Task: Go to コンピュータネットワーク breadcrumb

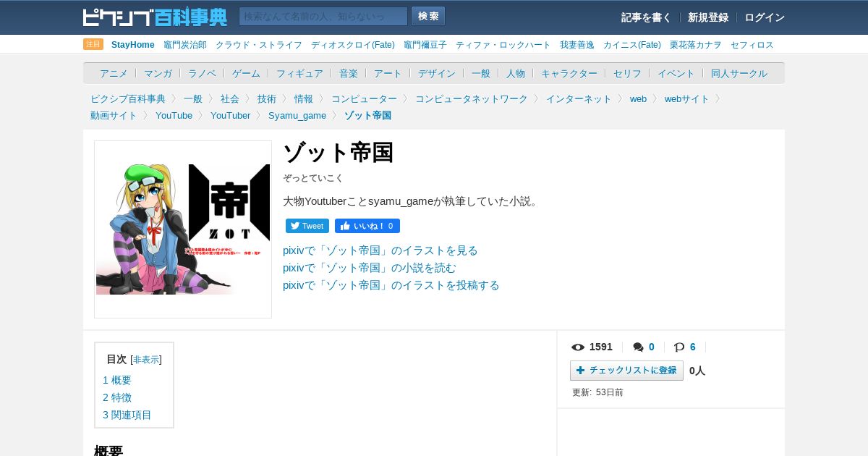Action: point(472,98)
